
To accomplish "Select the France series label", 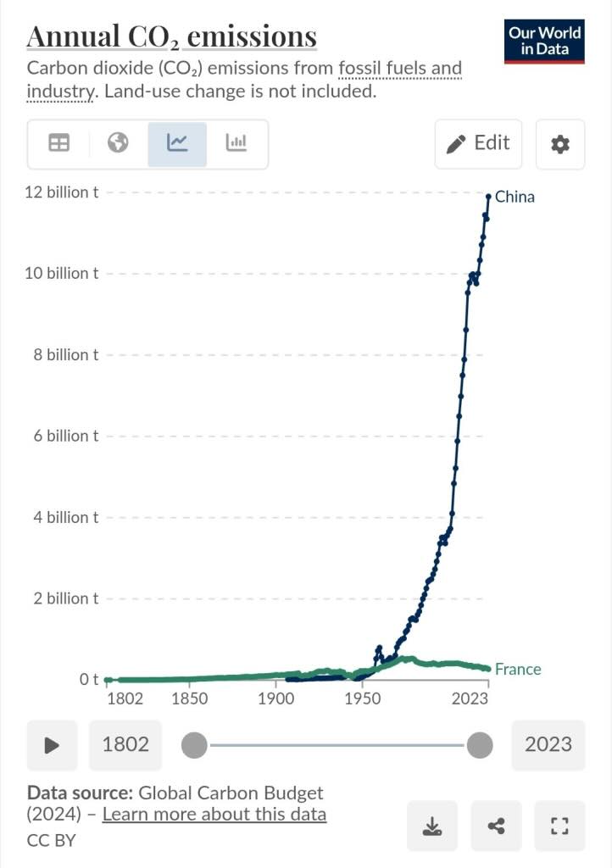I will point(517,669).
